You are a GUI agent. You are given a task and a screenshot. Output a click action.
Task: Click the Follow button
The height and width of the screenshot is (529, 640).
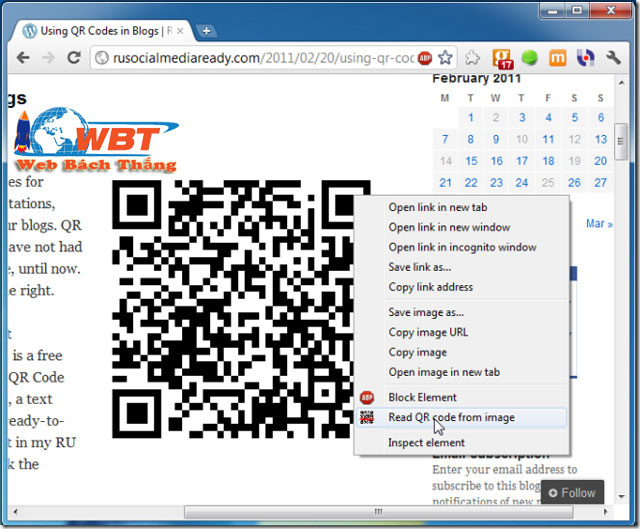tap(572, 493)
